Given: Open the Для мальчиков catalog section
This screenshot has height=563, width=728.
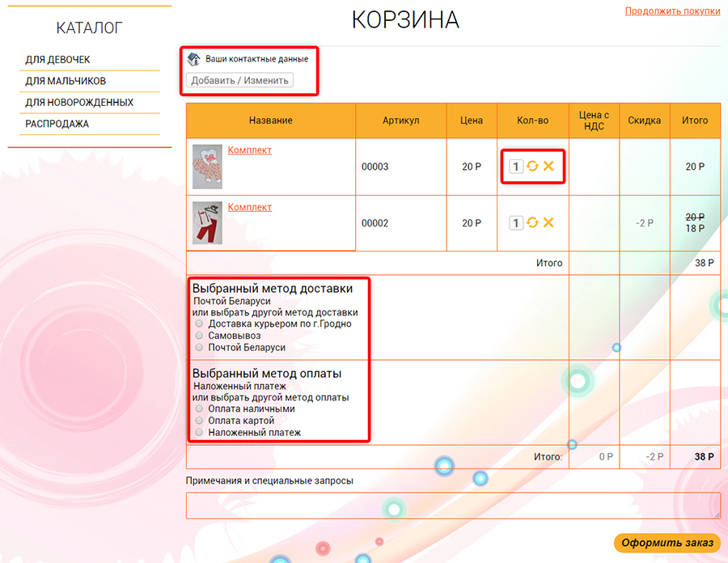Looking at the screenshot, I should [x=66, y=81].
